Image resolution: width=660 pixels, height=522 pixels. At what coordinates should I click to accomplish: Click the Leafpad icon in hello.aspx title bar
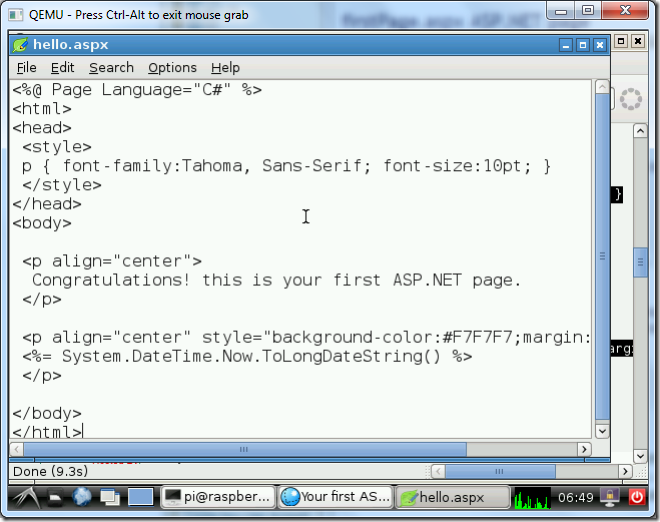[x=20, y=45]
